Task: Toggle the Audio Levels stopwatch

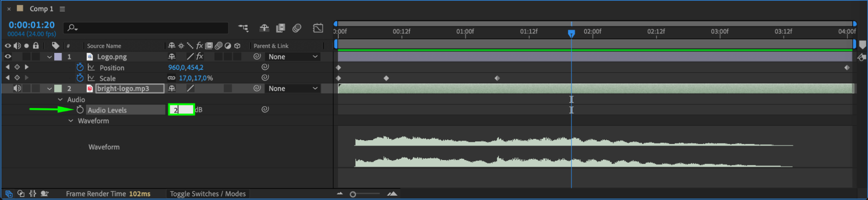Action: tap(80, 110)
